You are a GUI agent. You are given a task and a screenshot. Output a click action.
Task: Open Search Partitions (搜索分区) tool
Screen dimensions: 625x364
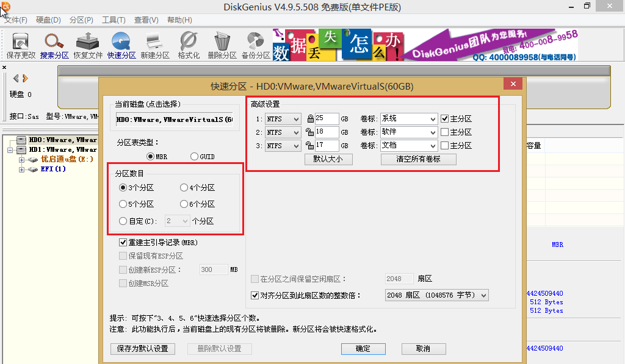coord(54,46)
